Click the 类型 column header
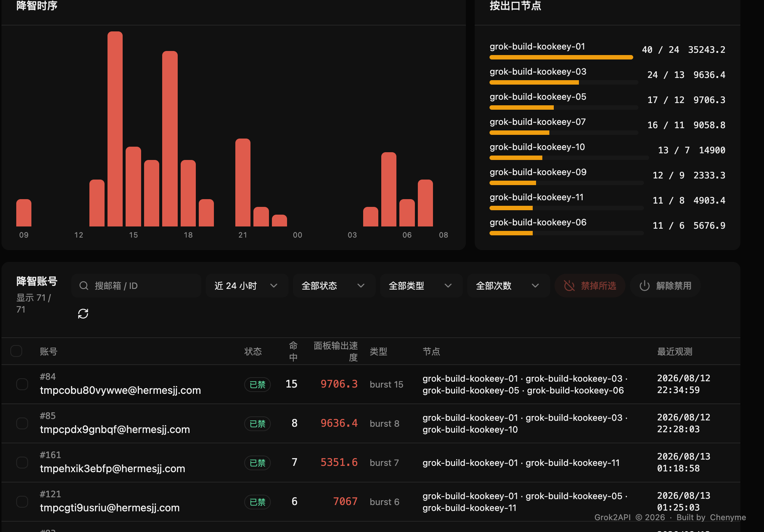Viewport: 764px width, 532px height. coord(379,351)
